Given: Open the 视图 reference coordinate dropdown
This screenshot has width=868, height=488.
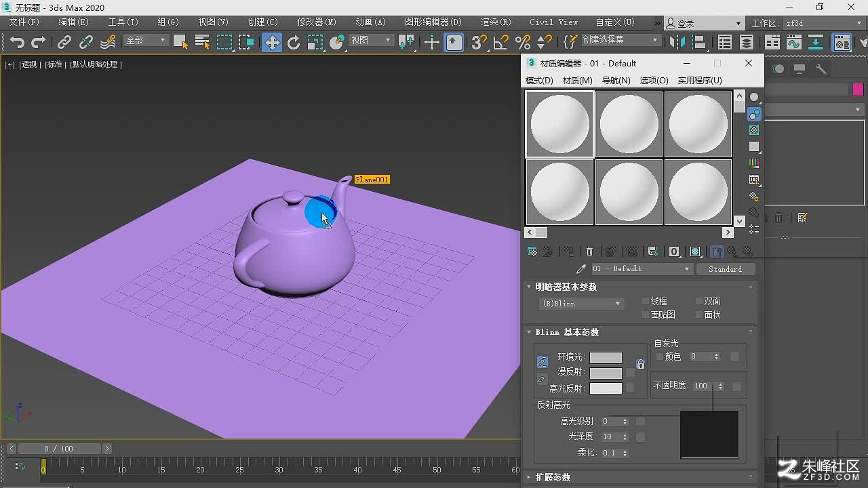Looking at the screenshot, I should (371, 41).
